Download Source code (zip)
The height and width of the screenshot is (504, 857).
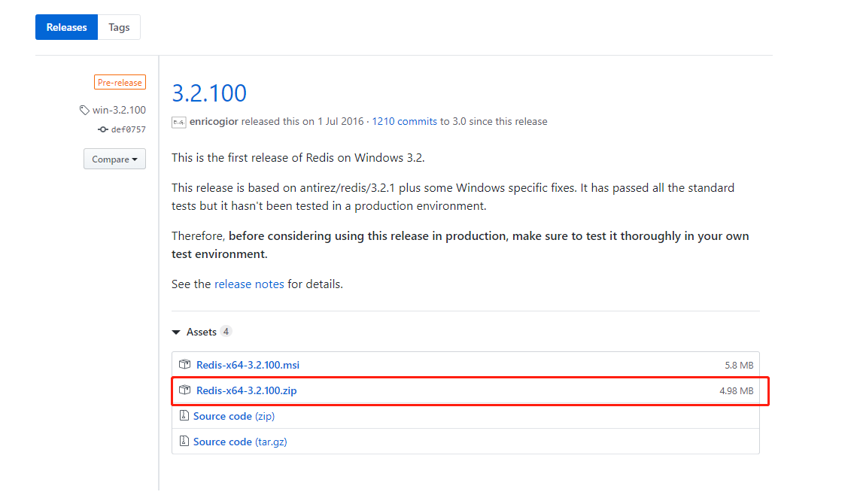pos(234,417)
